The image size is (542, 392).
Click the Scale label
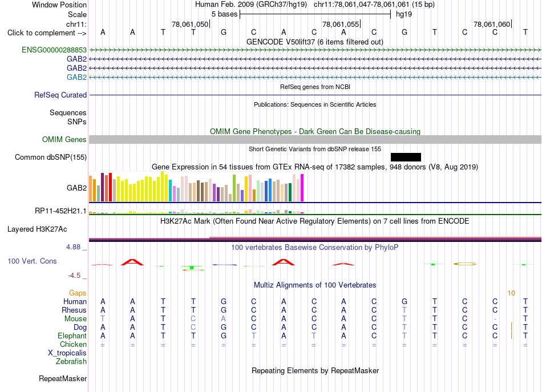click(77, 14)
